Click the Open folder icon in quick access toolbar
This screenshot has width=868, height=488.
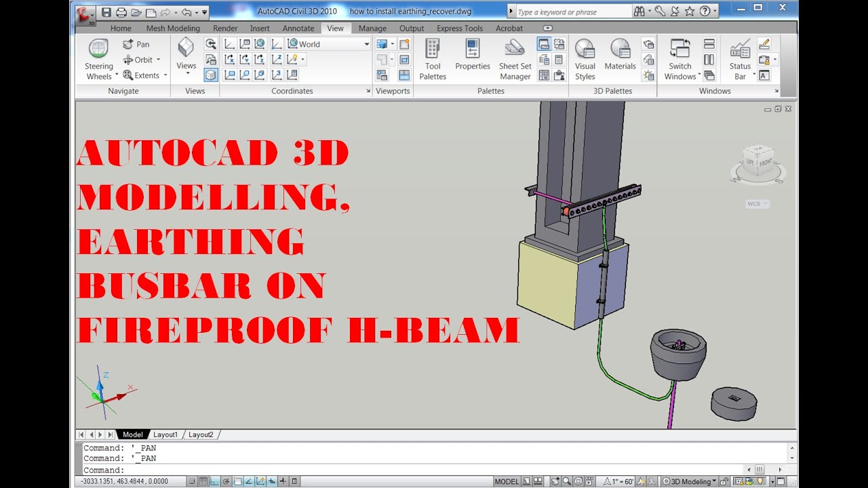click(x=136, y=12)
